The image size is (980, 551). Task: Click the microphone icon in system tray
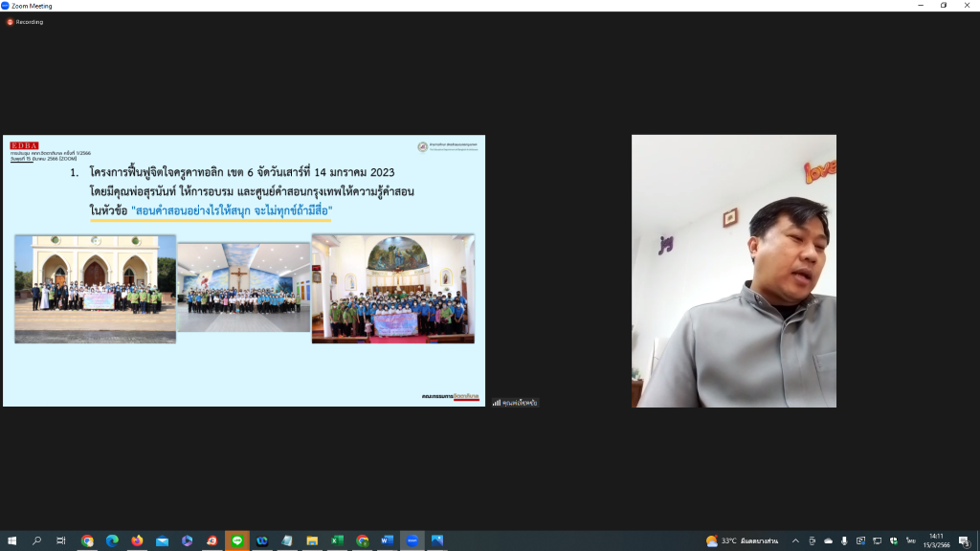coord(844,541)
